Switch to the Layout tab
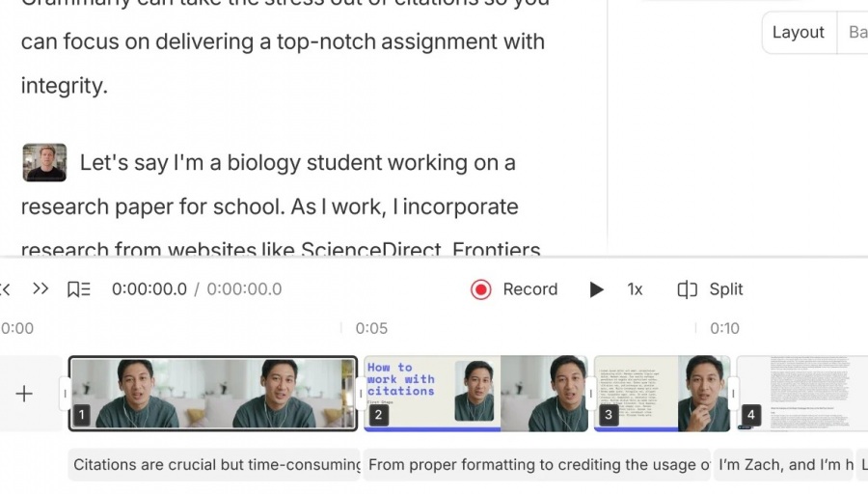 (x=798, y=32)
